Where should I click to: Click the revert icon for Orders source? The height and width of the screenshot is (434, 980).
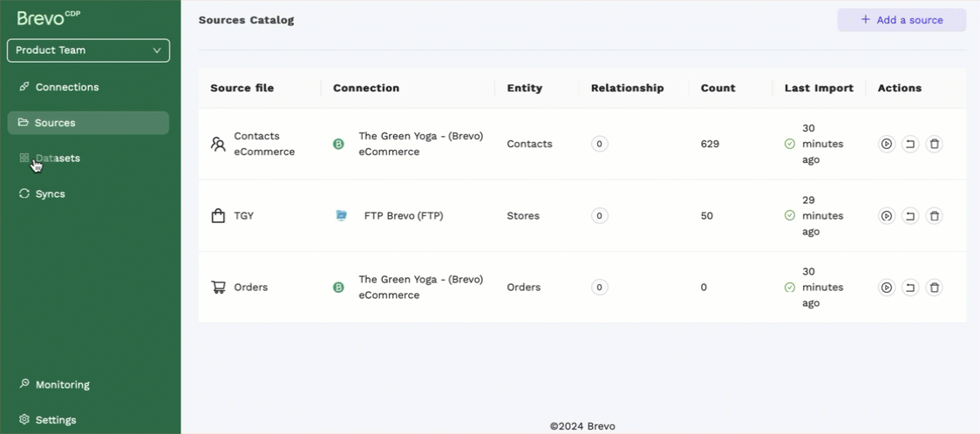(x=910, y=288)
